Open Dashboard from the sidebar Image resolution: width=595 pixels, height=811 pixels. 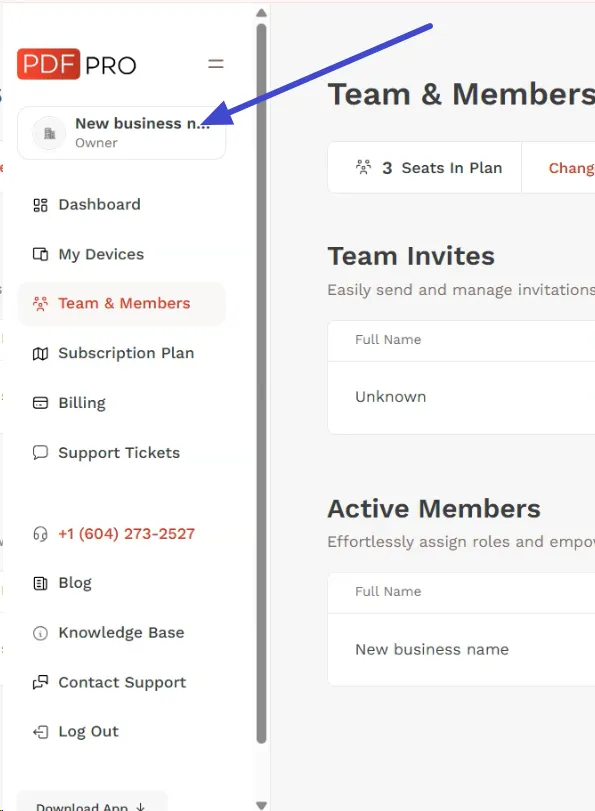pyautogui.click(x=99, y=204)
